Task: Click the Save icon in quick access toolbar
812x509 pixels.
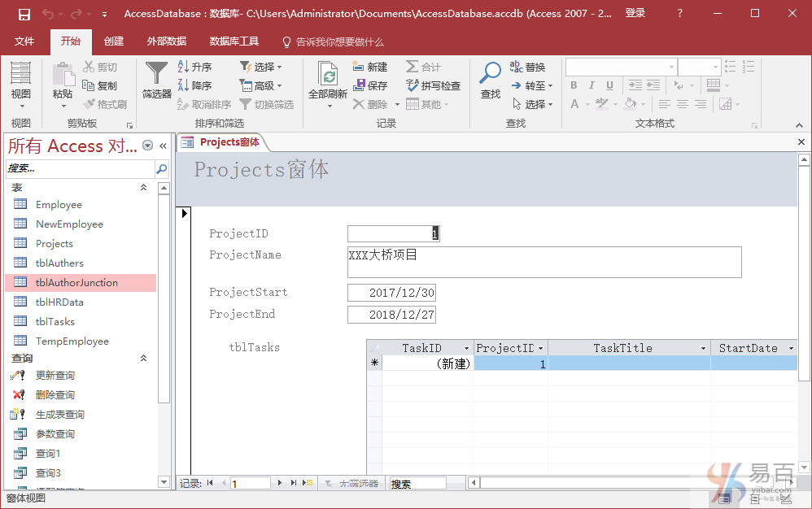Action: 24,14
